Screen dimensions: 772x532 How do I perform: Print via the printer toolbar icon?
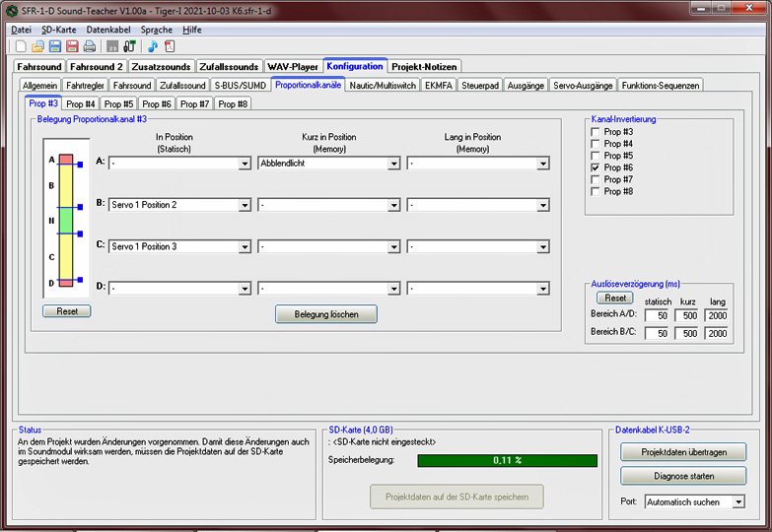coord(89,46)
